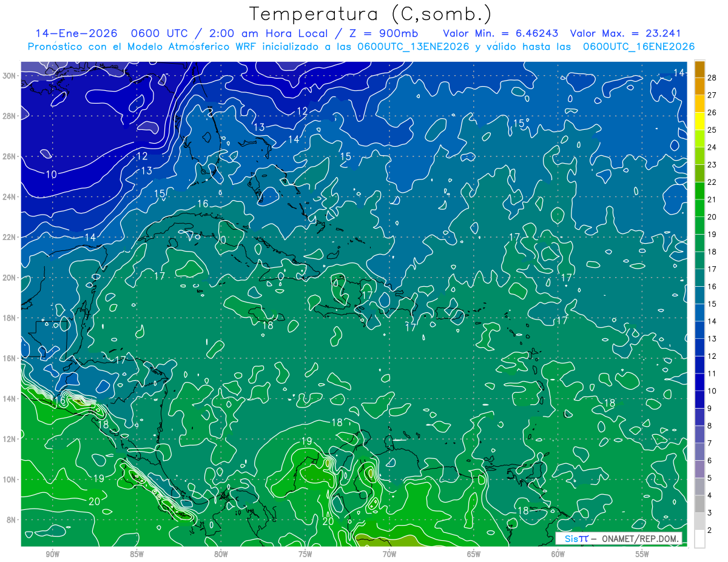Screen dimensions: 728x562
Task: Click the title 'Temperatura (C,somb.)'
Action: (x=371, y=14)
